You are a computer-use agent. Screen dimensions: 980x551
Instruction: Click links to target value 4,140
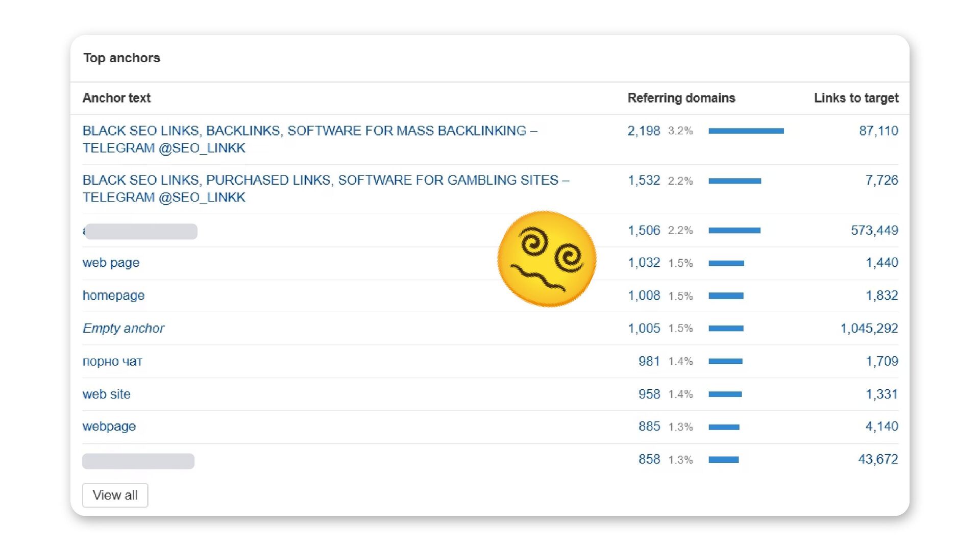click(881, 427)
